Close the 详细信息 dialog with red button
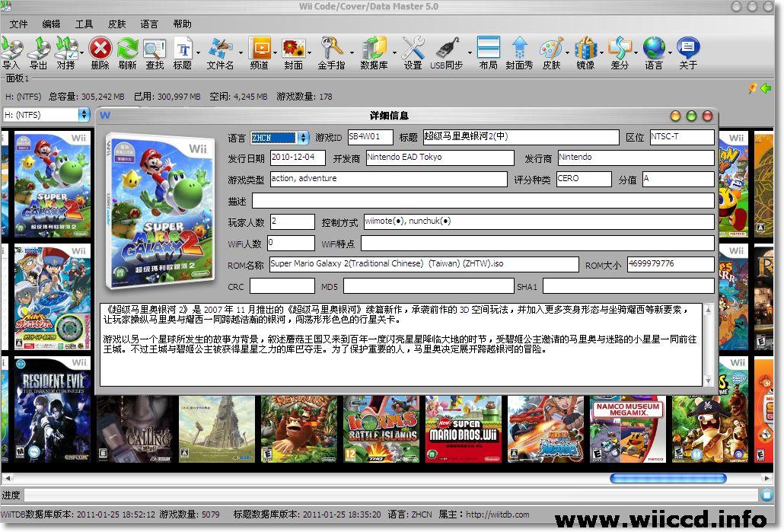 click(707, 116)
